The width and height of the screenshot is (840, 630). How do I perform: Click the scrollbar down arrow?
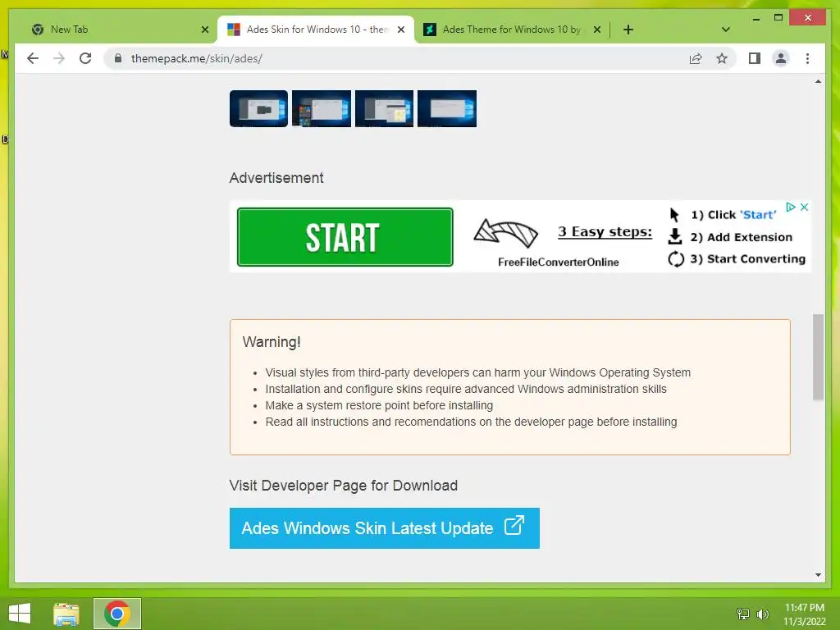[x=818, y=575]
